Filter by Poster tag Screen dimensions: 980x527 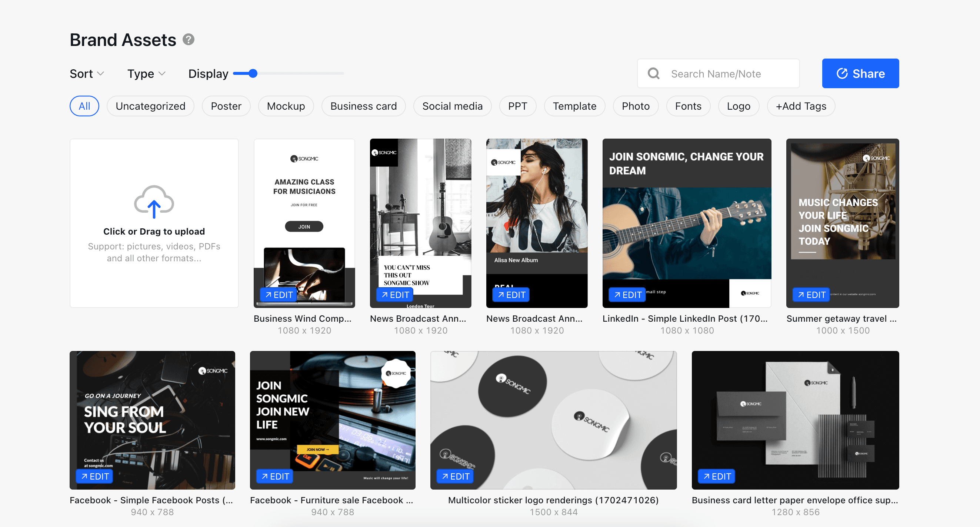pos(226,106)
